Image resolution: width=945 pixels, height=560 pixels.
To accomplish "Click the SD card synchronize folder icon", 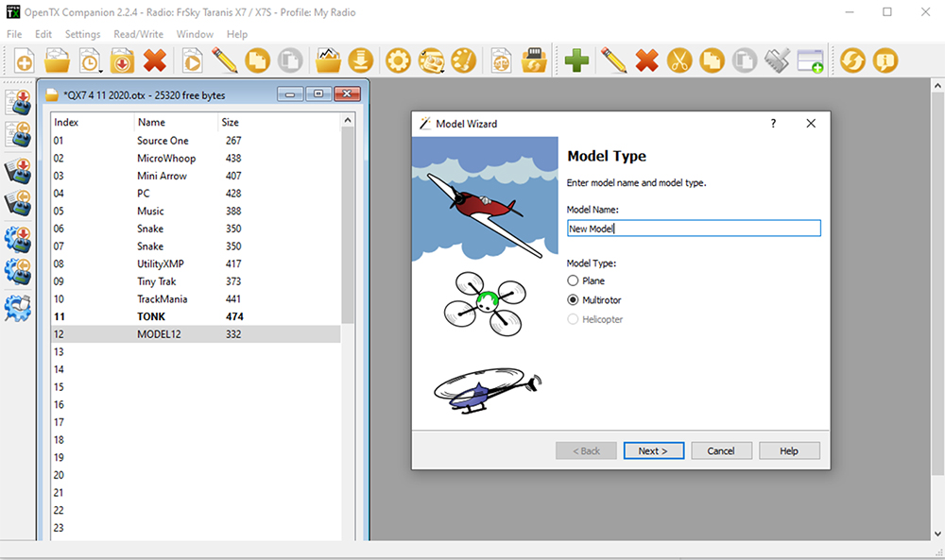I will coord(533,60).
